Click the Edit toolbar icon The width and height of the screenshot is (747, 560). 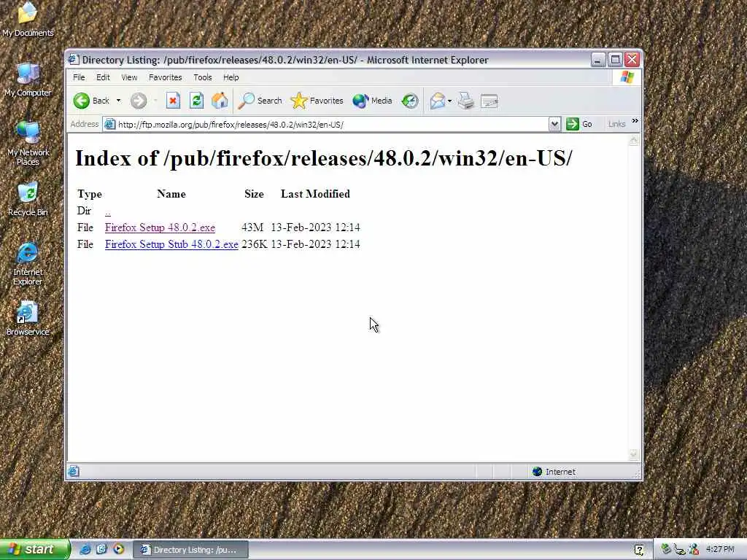coord(489,101)
